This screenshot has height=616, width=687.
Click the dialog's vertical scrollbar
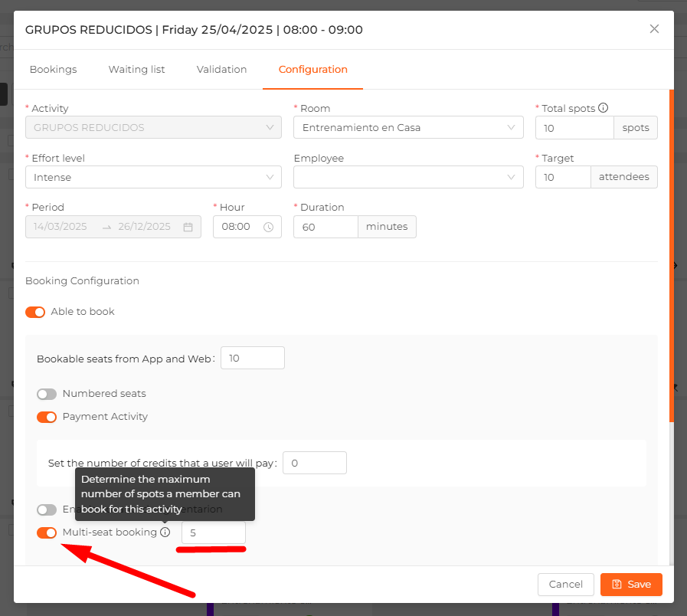[x=671, y=256]
